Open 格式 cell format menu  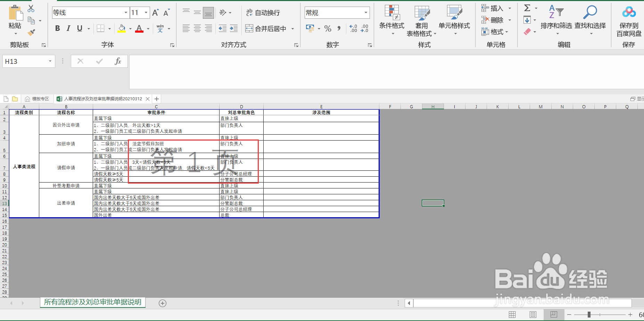pos(495,32)
